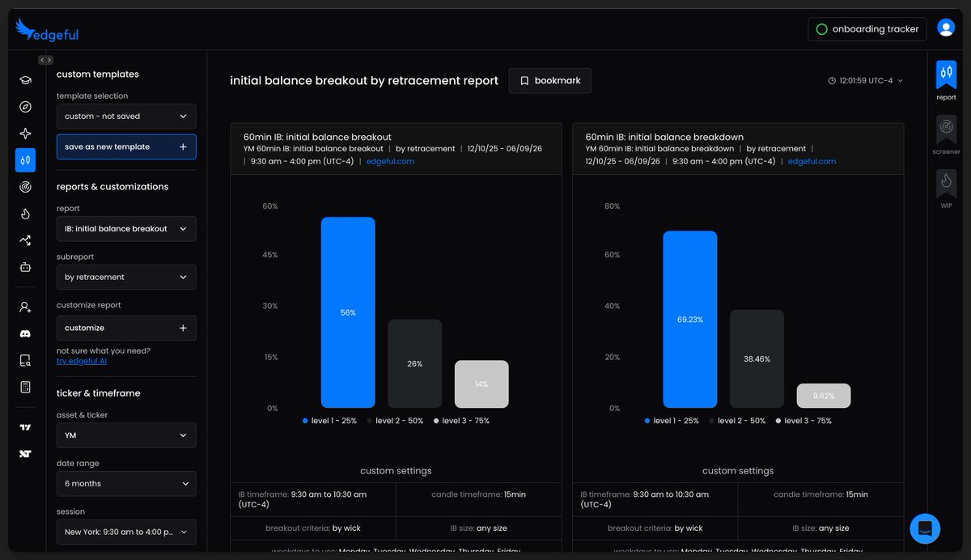Toggle level 2 - 50% legend in breakdown chart
971x560 pixels.
[x=737, y=421]
